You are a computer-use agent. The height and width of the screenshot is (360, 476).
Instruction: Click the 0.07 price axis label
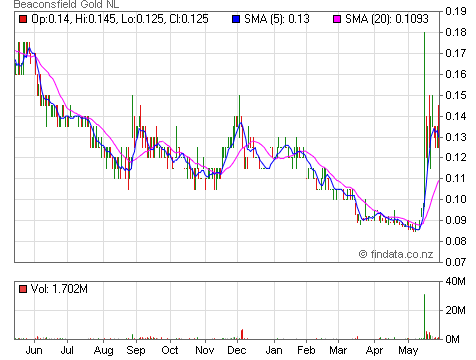point(456,262)
